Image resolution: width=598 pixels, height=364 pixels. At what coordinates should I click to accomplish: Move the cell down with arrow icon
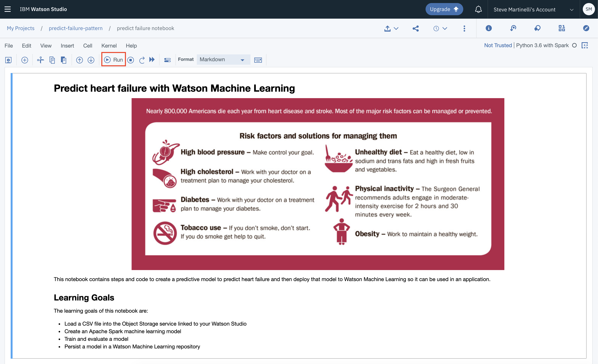91,60
